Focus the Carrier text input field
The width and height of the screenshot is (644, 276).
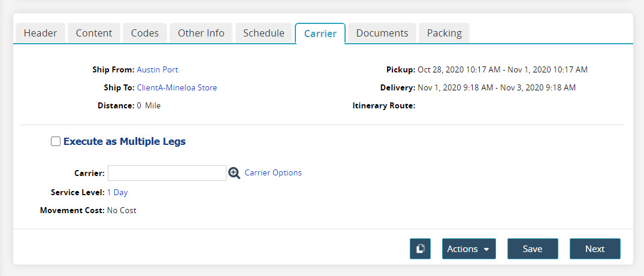pyautogui.click(x=167, y=173)
